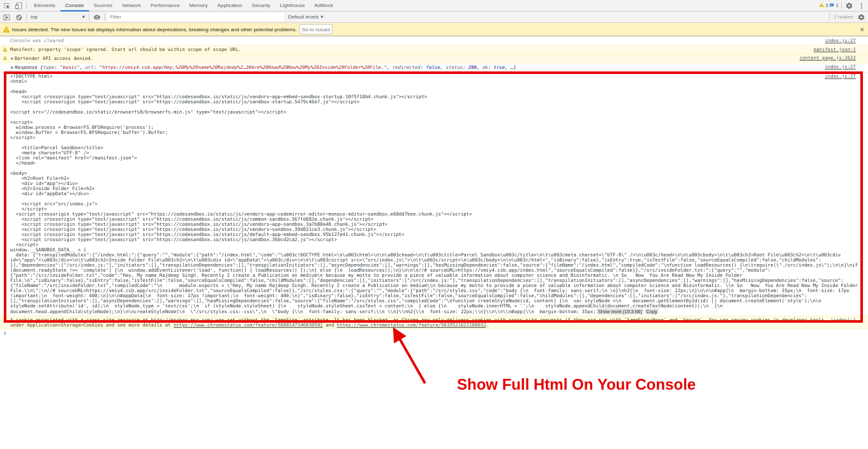Image resolution: width=868 pixels, height=449 pixels.
Task: Copy the logged HTML output
Action: click(x=652, y=311)
